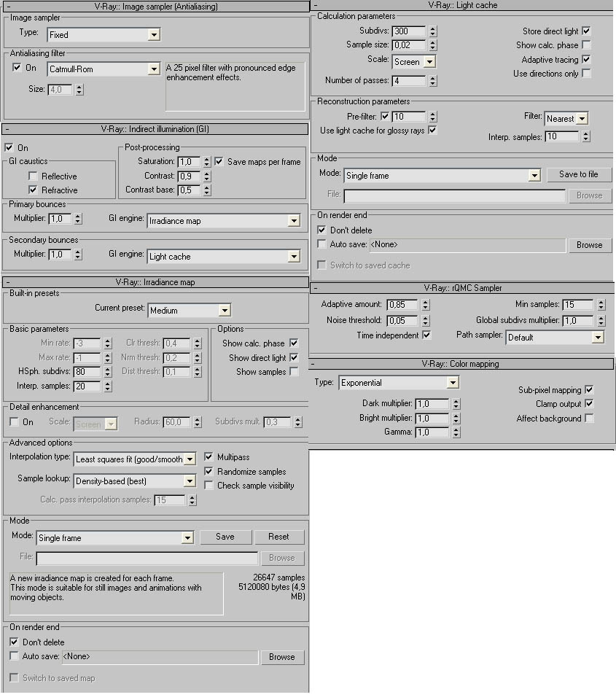Click Browse next to light cache Auto save

(589, 245)
